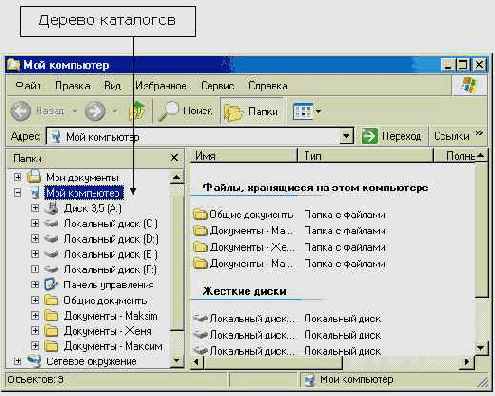The image size is (495, 396).
Task: Select Локальный диск (C:) drive icon in tree
Action: 51,223
